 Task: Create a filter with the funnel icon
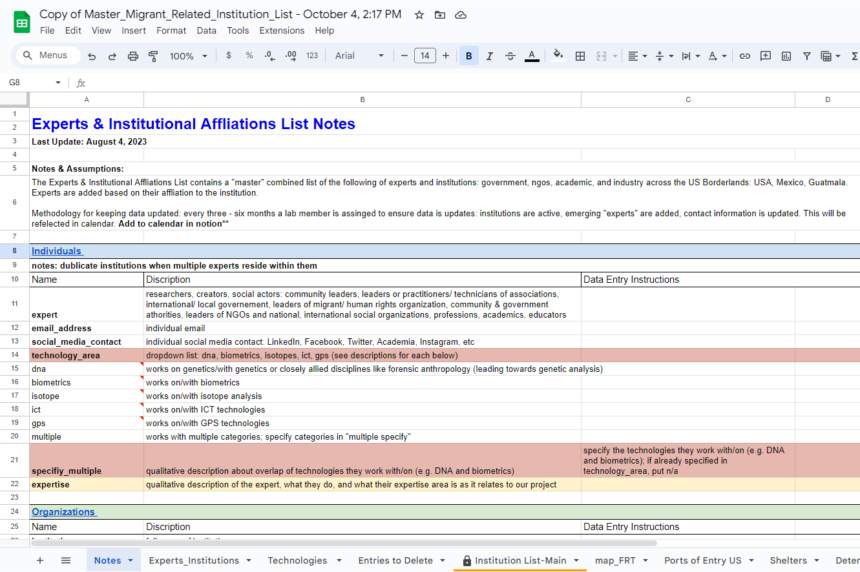(x=807, y=56)
